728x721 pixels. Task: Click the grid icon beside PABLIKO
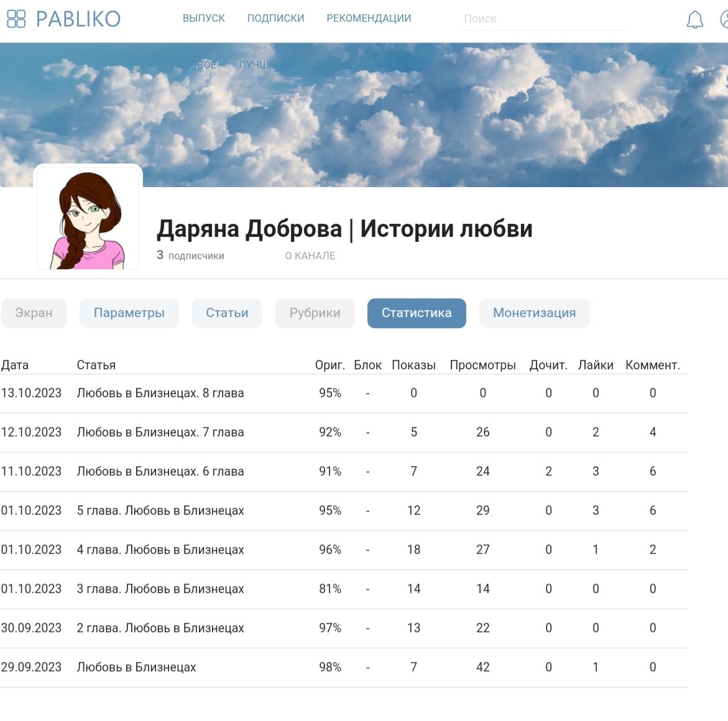pyautogui.click(x=17, y=19)
